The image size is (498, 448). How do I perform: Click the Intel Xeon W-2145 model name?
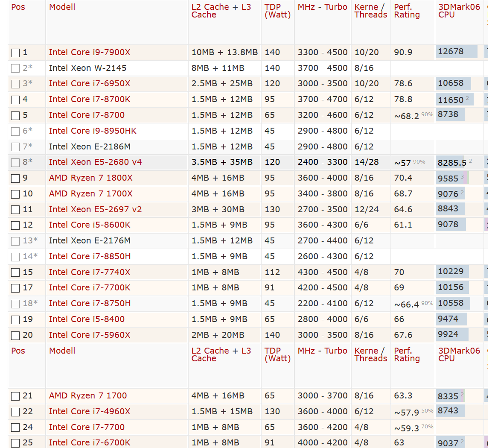pyautogui.click(x=87, y=68)
